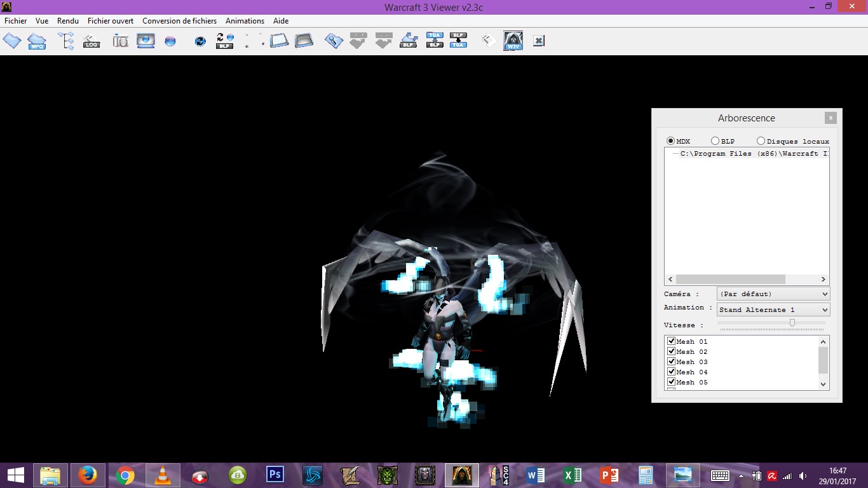Click the TGA to BLP conversion icon
The width and height of the screenshot is (868, 488).
click(435, 41)
